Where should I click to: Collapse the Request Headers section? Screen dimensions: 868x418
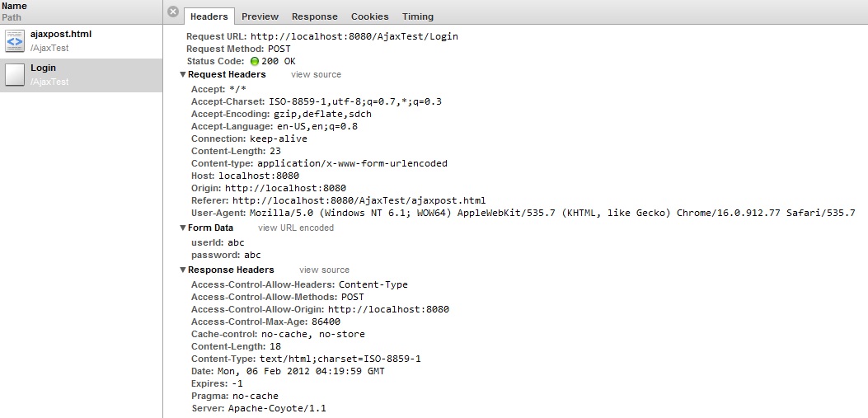point(183,75)
